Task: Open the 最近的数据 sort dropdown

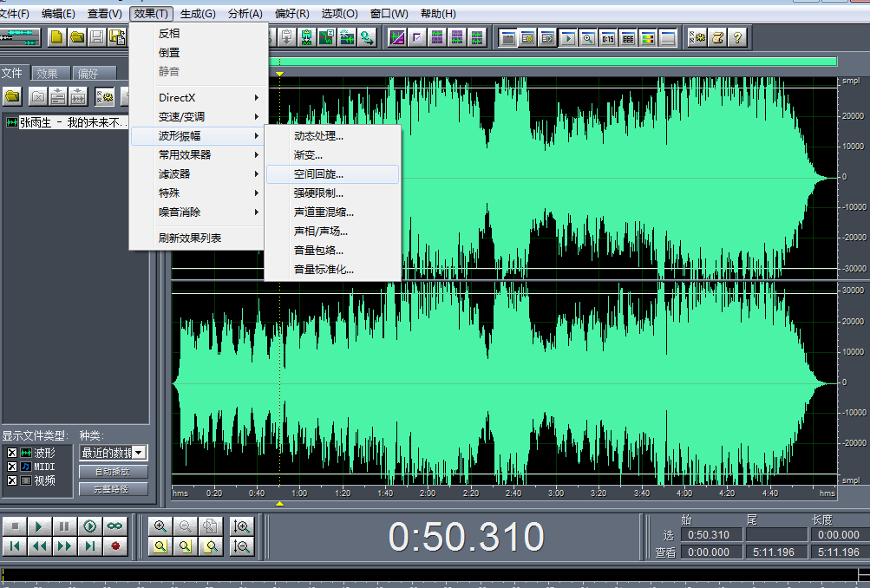Action: [x=114, y=453]
